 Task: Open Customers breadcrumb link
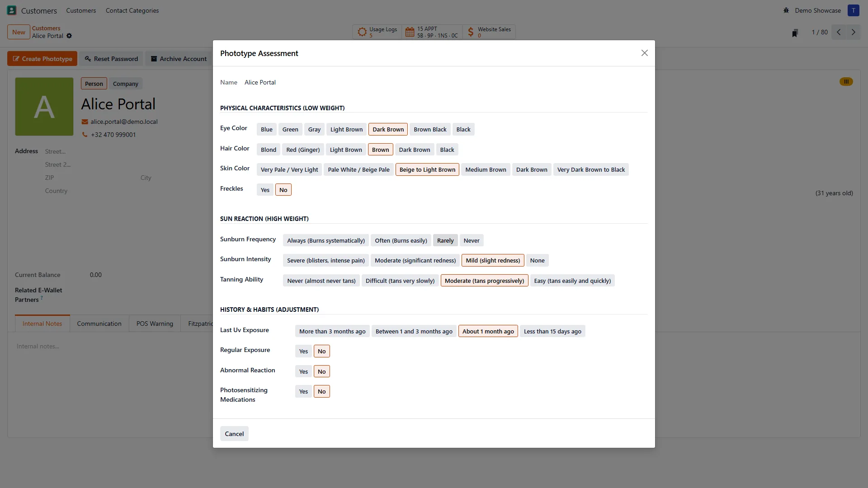coord(46,28)
